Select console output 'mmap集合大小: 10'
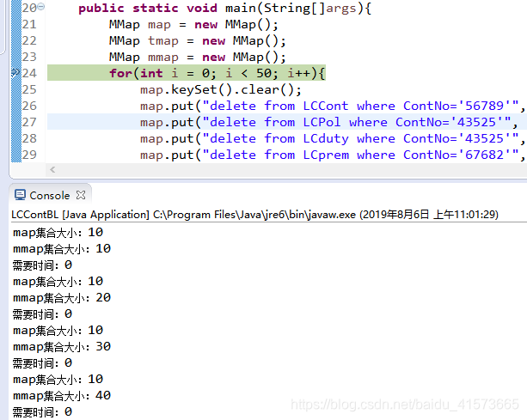 (62, 249)
